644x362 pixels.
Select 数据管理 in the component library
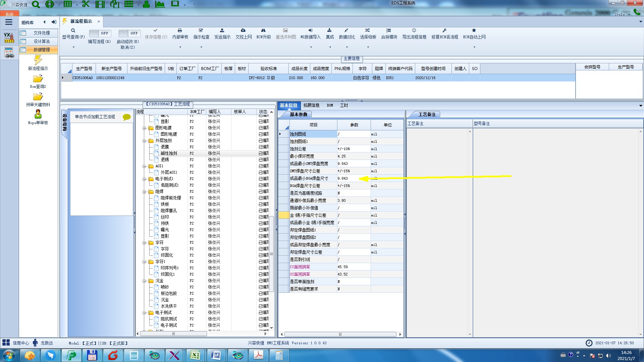click(x=42, y=50)
